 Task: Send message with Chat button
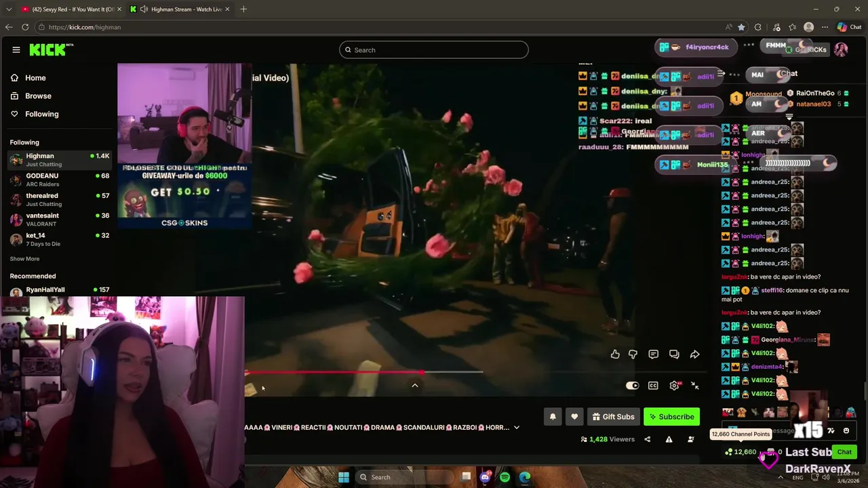844,452
